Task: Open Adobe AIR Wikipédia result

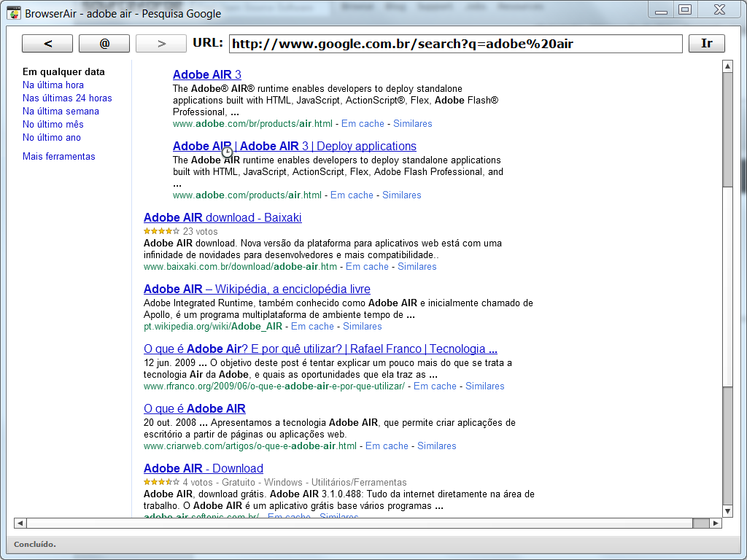Action: click(257, 289)
